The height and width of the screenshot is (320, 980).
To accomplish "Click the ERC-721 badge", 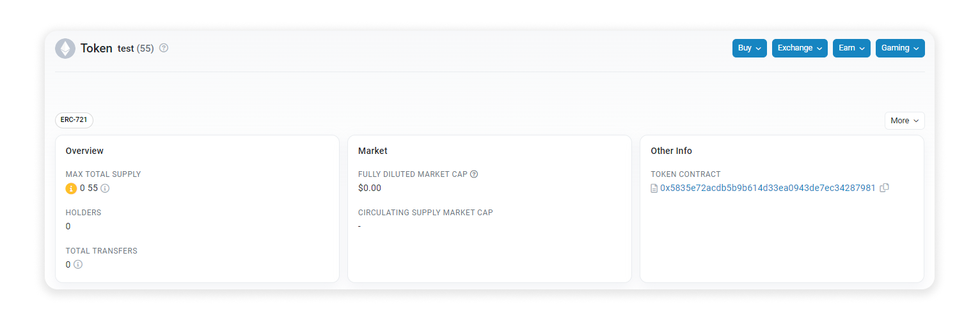I will pos(74,119).
